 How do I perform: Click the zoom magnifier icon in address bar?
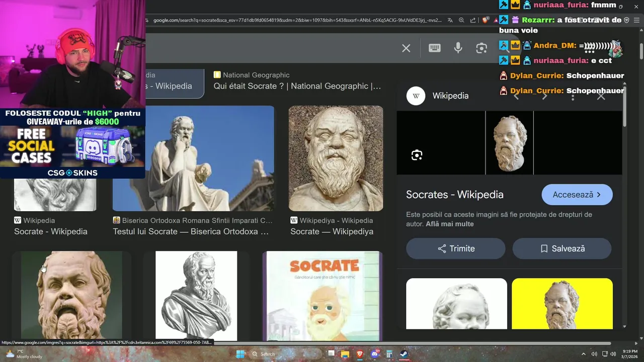coord(461,20)
